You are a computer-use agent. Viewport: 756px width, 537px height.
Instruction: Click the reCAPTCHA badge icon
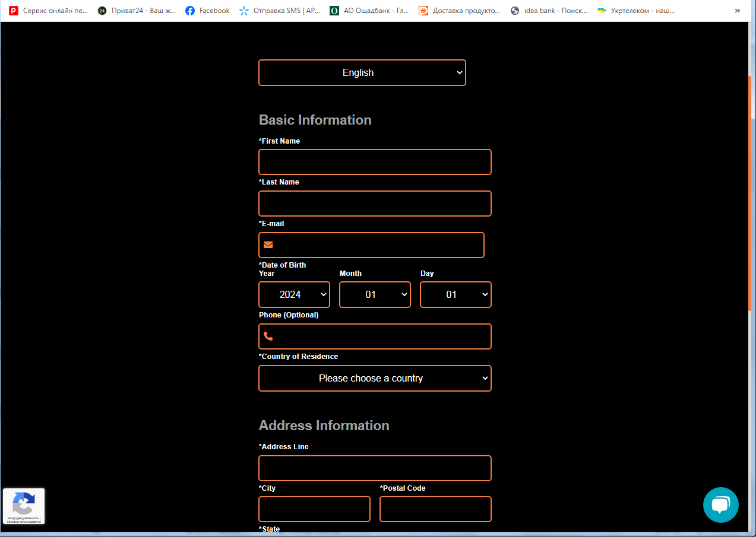point(24,506)
